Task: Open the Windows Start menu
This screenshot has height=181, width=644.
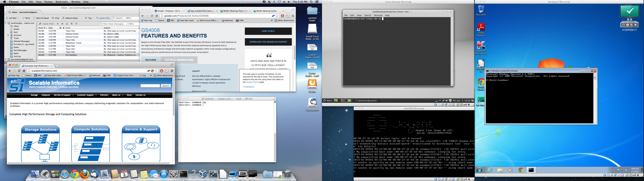Action: point(479,170)
